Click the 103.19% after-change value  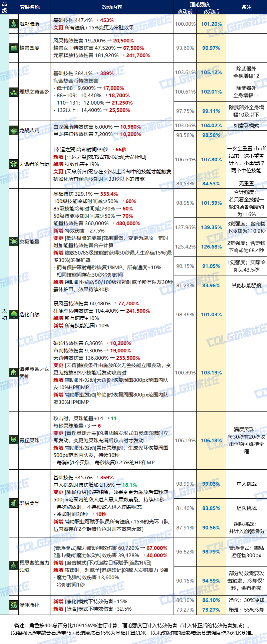point(211,372)
